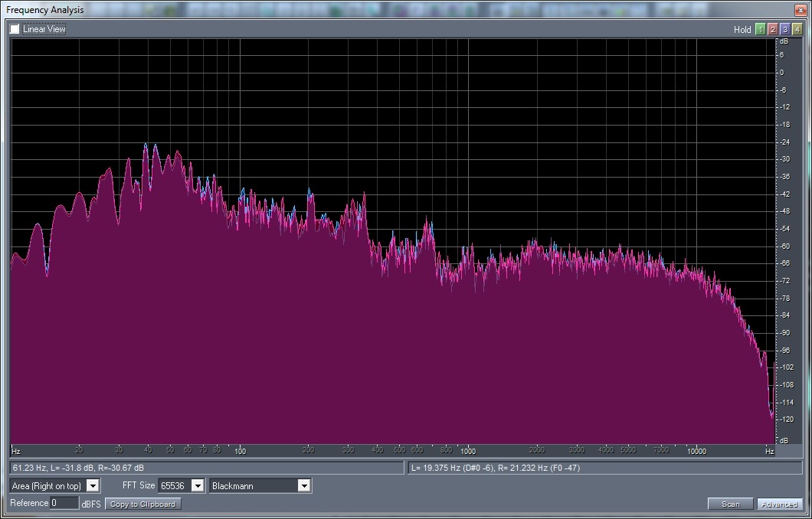Click the -120 dB label on scale
The height and width of the screenshot is (519, 812).
(x=786, y=419)
